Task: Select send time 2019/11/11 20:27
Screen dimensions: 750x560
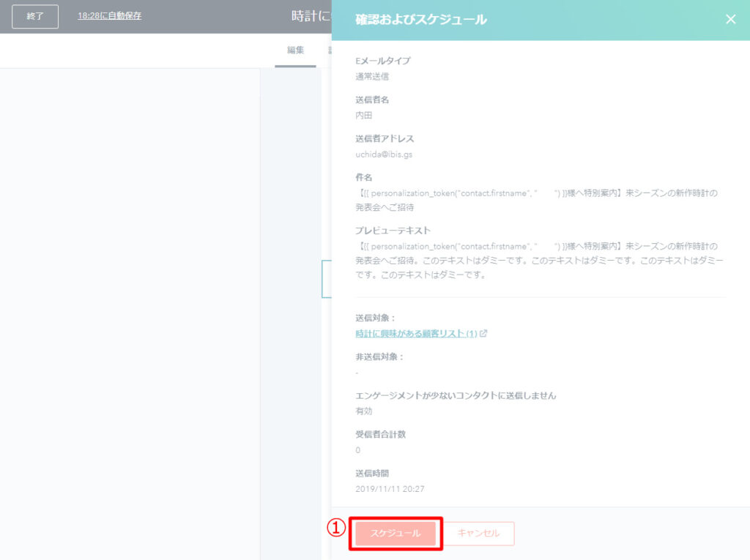Action: [390, 489]
